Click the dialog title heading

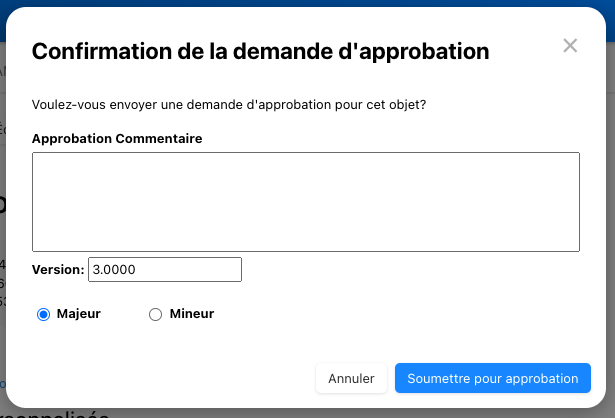coord(261,51)
